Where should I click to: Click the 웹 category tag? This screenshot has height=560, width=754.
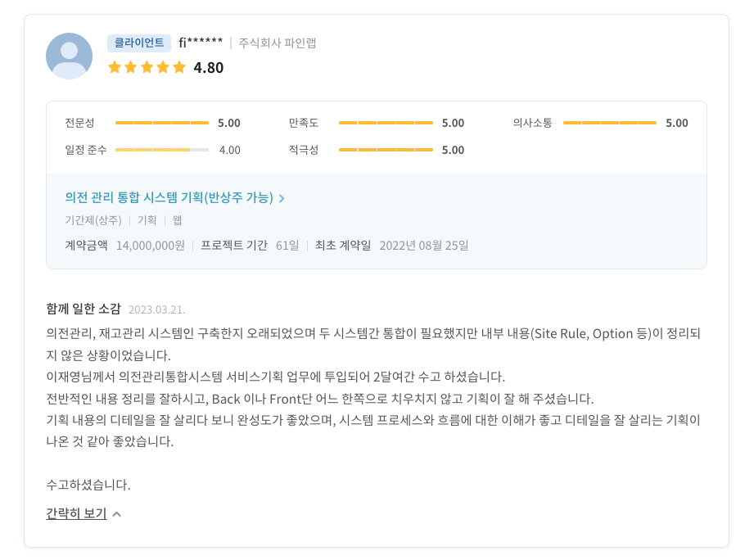pos(177,220)
